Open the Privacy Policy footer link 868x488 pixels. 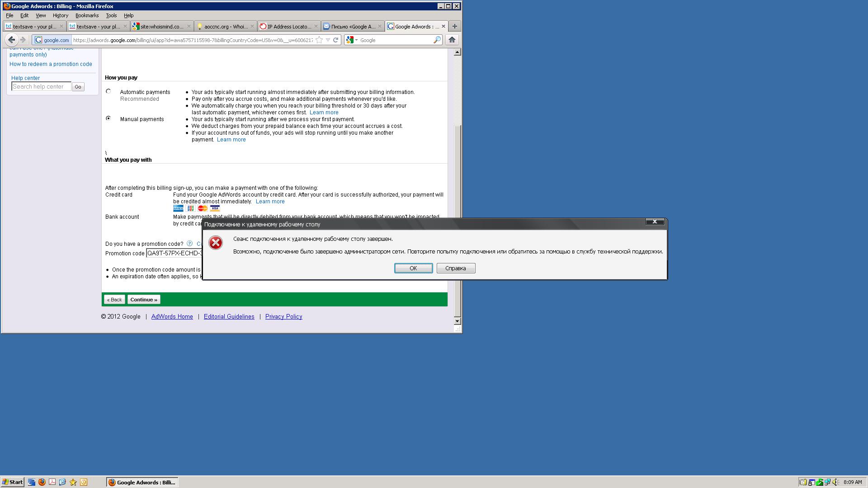283,317
